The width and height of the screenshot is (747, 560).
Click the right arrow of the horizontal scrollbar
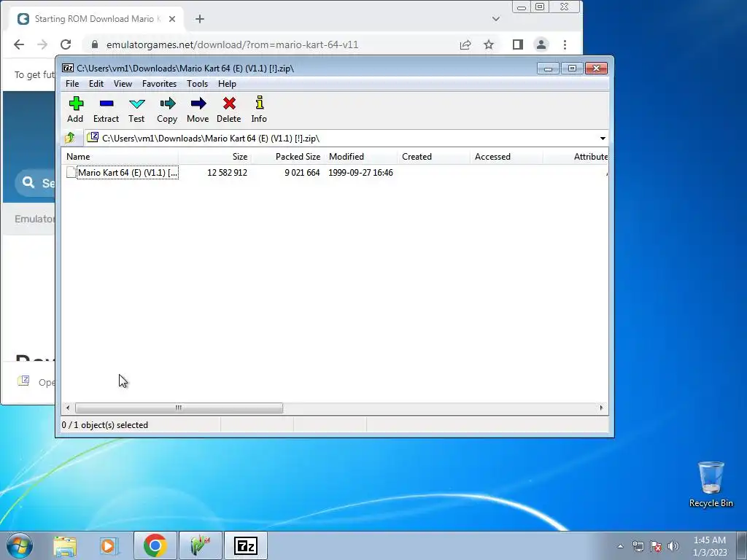coord(601,408)
